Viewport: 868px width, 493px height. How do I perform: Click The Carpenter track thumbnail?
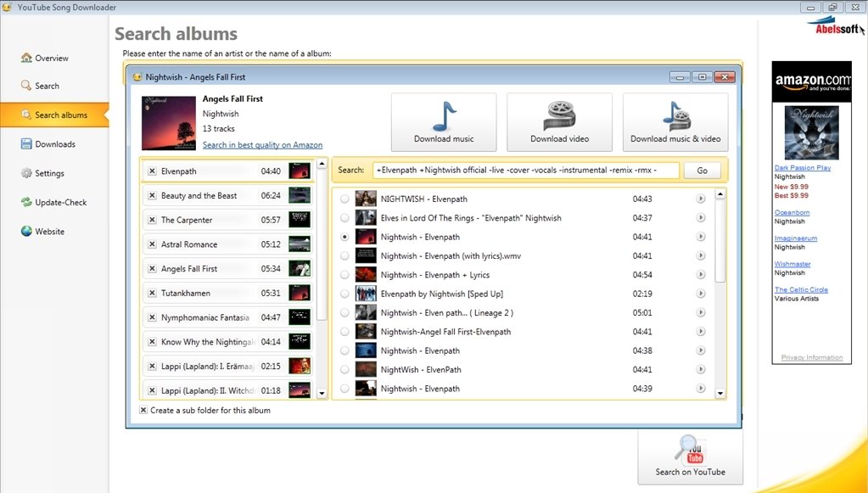300,220
